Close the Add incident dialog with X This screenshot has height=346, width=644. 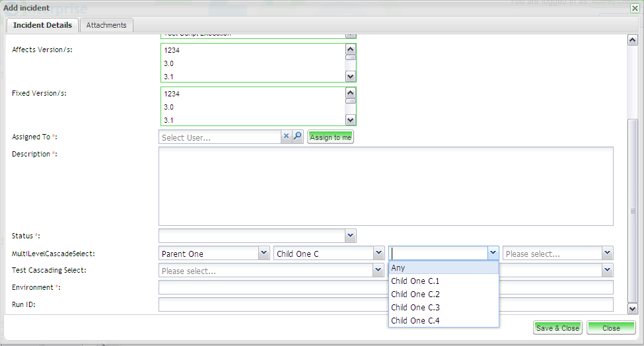pos(635,8)
